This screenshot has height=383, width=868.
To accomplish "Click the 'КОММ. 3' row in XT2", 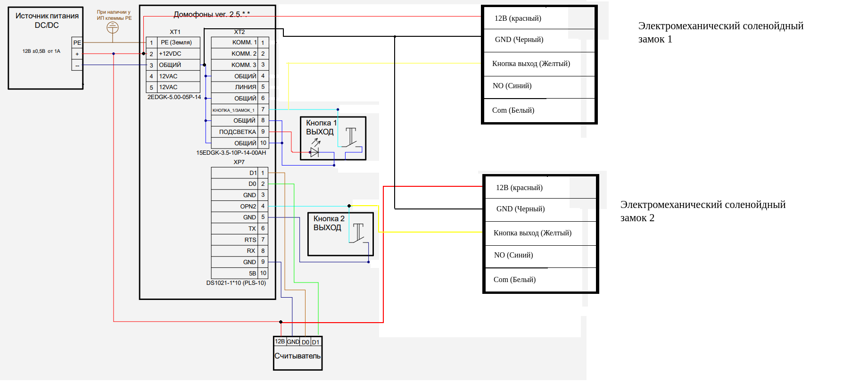I will (x=240, y=65).
